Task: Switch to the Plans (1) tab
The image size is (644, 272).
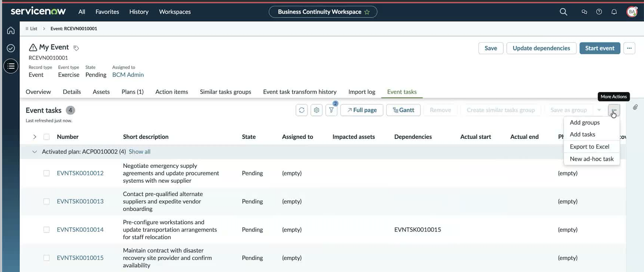Action: (133, 92)
